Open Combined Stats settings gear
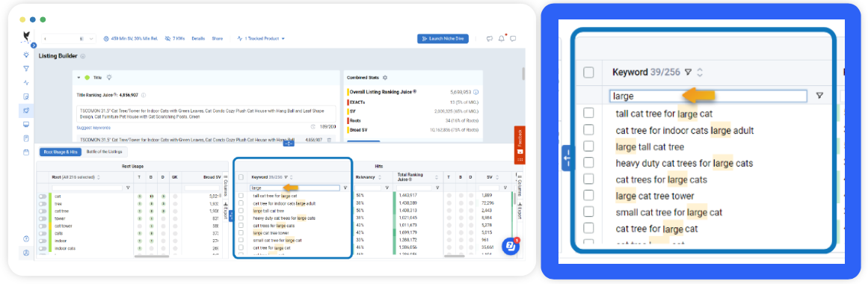868x284 pixels. click(385, 78)
